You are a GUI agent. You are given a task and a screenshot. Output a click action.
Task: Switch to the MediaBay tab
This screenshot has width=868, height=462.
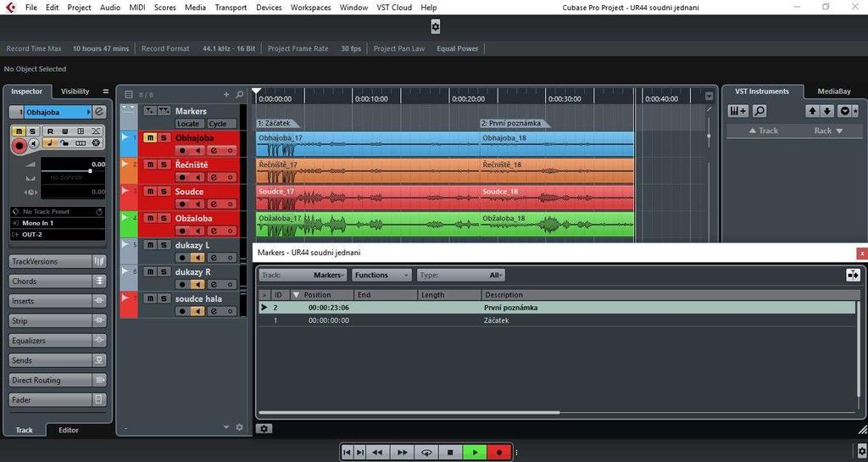pos(834,92)
